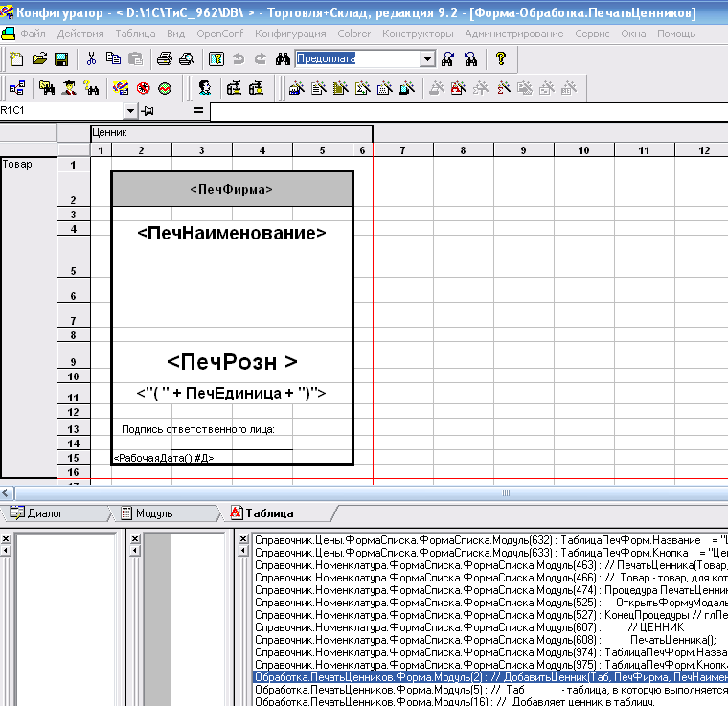Open the Конфигурация menu
Screen dimensions: 728x706
tap(290, 34)
